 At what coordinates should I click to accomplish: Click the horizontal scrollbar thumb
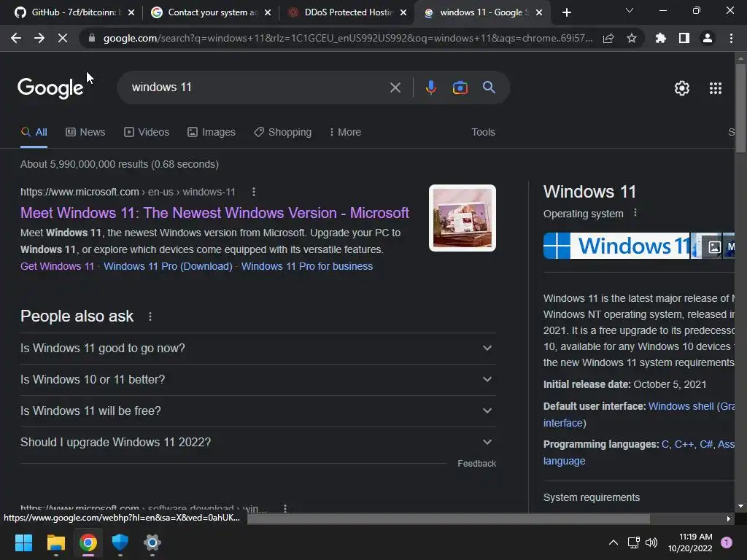pyautogui.click(x=449, y=518)
